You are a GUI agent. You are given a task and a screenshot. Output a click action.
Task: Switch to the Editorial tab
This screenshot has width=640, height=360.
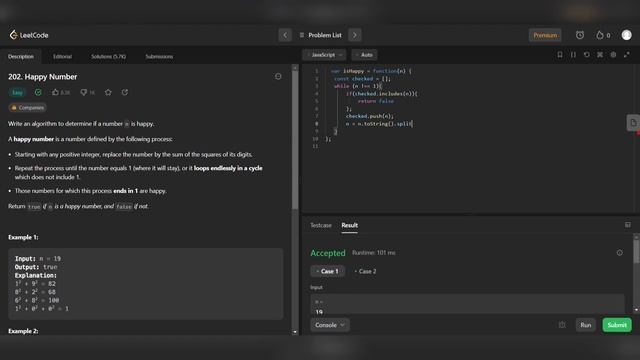[62, 56]
